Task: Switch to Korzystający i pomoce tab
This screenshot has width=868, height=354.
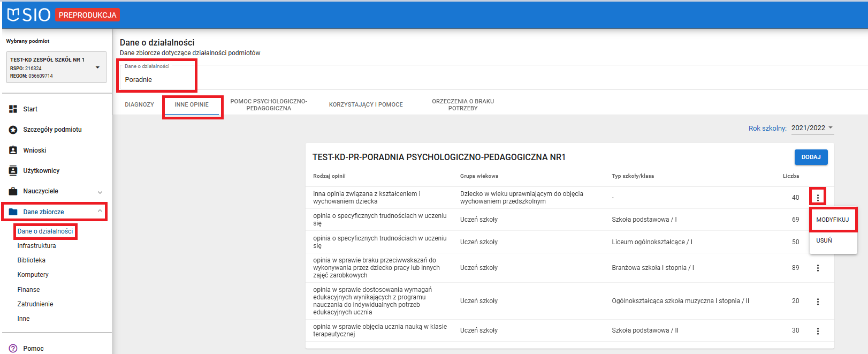Action: [366, 104]
